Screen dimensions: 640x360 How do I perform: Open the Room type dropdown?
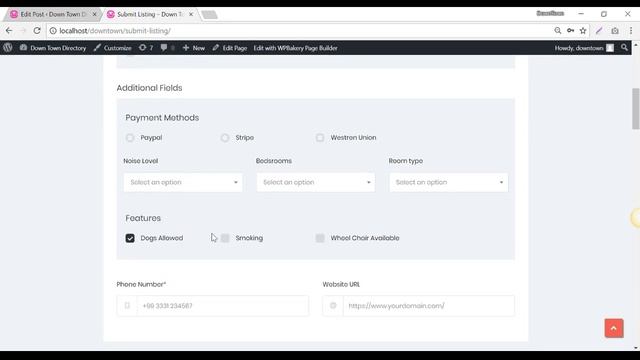pyautogui.click(x=449, y=182)
